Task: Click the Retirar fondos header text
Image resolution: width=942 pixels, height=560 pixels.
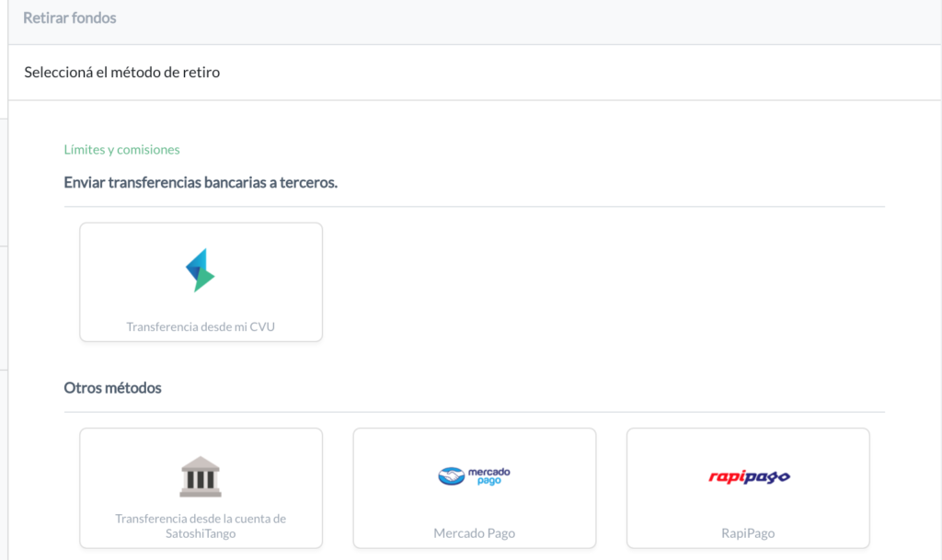Action: point(70,18)
